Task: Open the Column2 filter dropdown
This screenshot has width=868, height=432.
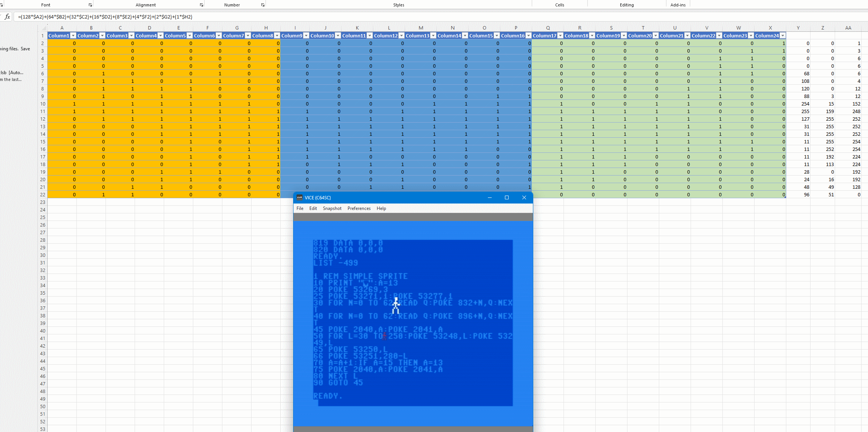Action: point(102,36)
